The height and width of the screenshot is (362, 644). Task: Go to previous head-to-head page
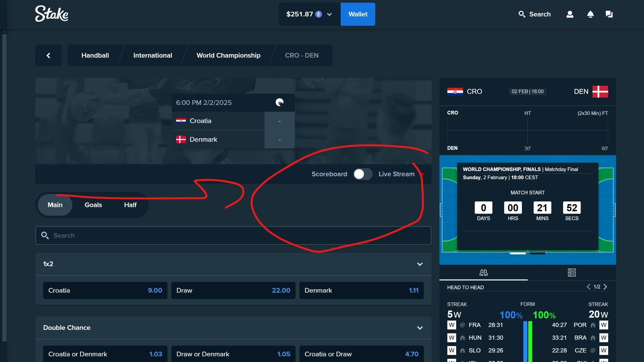tap(588, 287)
